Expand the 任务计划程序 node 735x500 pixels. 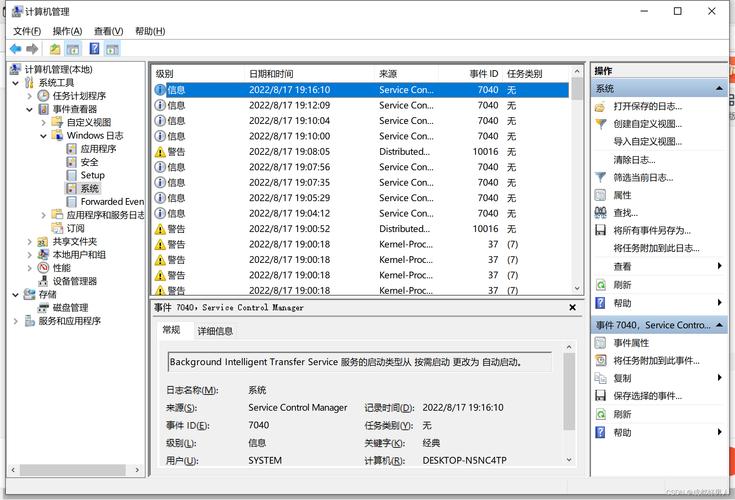click(x=30, y=96)
